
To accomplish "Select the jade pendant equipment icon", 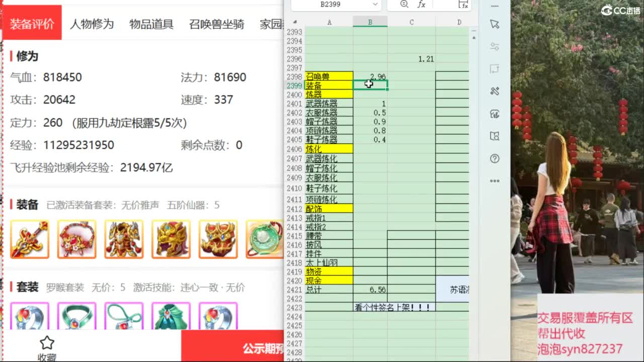I will [x=265, y=239].
